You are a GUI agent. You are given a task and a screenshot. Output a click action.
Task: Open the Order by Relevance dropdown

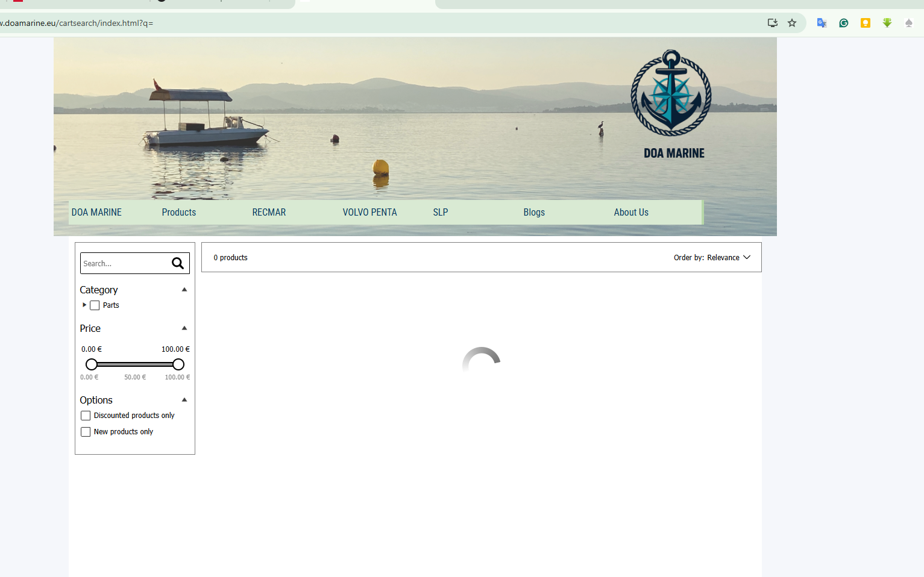pyautogui.click(x=712, y=257)
